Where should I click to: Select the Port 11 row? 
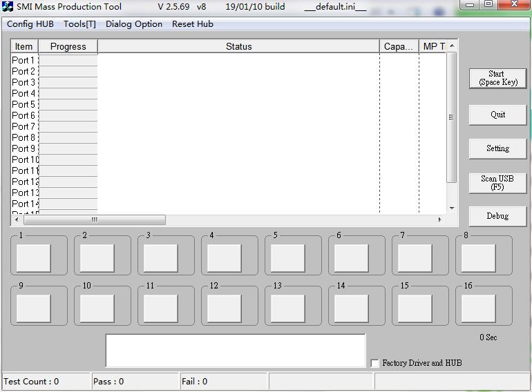[229, 170]
